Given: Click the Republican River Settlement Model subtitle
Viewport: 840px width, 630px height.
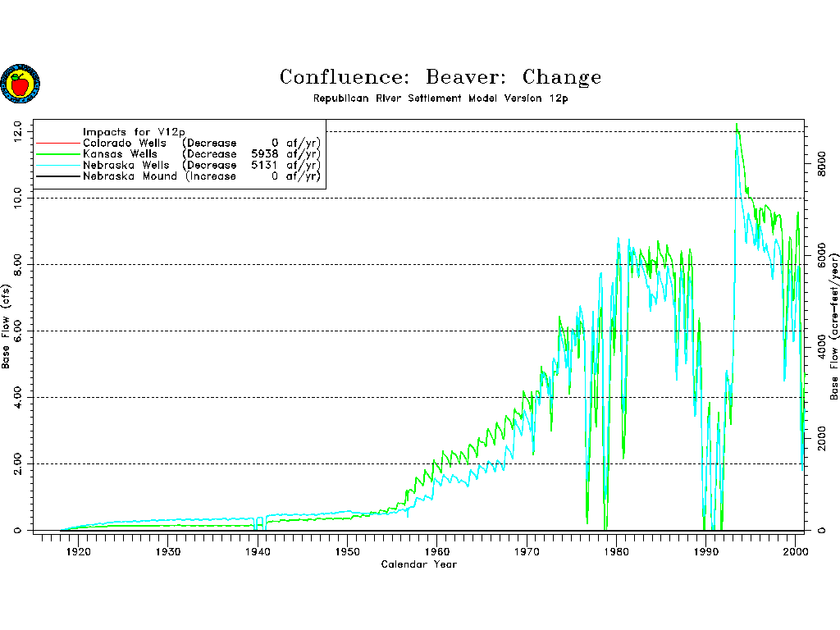Looking at the screenshot, I should 441,98.
